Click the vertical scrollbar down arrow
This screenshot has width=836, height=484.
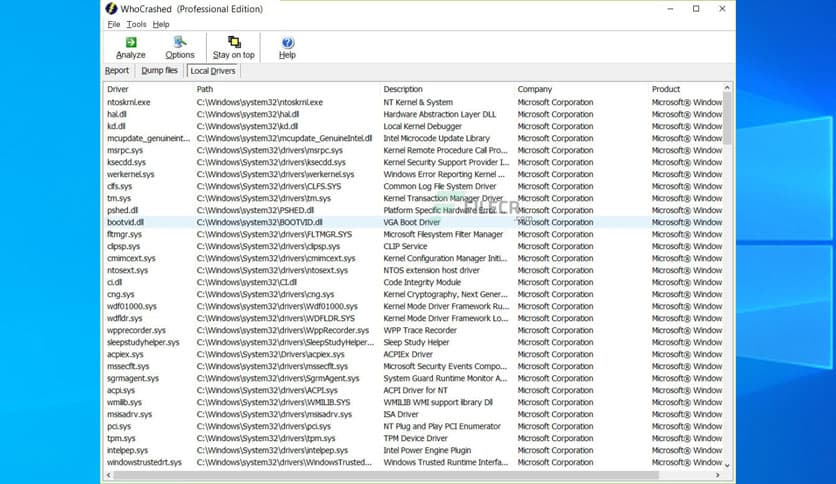[x=727, y=465]
